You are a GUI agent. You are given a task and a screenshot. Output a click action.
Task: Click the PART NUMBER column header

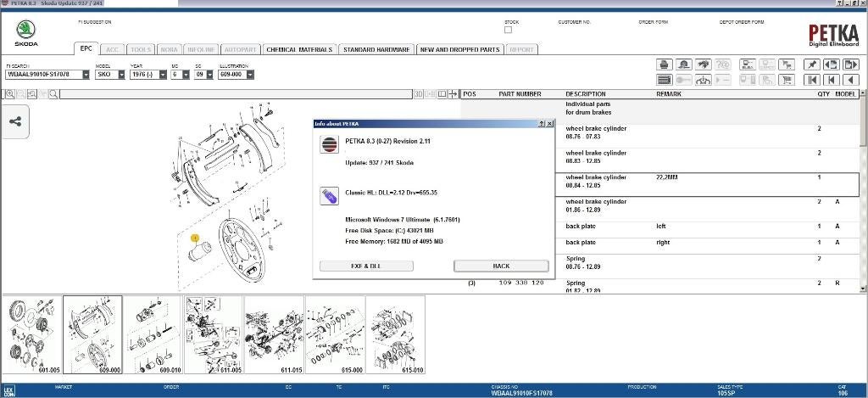(x=520, y=94)
